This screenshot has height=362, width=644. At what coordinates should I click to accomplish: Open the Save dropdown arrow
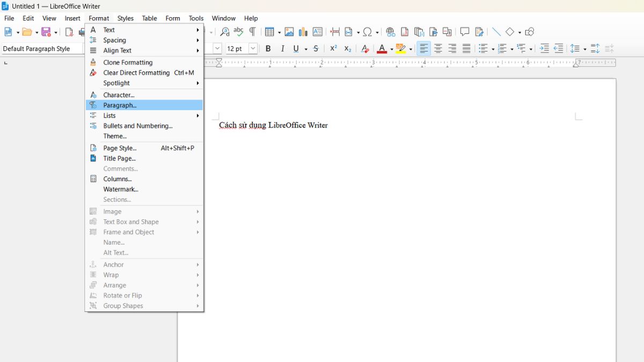tap(55, 33)
